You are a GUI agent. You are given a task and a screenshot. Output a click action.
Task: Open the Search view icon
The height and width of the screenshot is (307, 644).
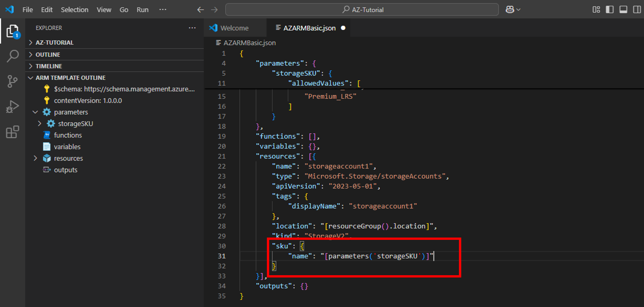[x=12, y=56]
